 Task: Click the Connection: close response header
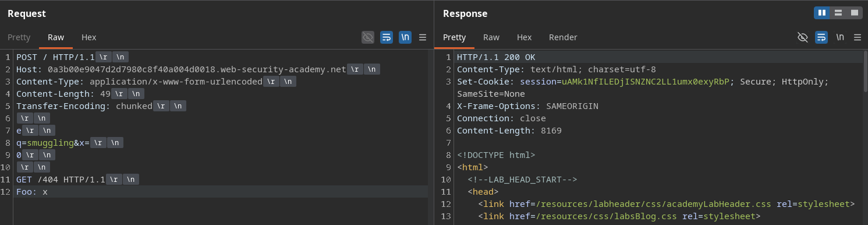coord(501,118)
